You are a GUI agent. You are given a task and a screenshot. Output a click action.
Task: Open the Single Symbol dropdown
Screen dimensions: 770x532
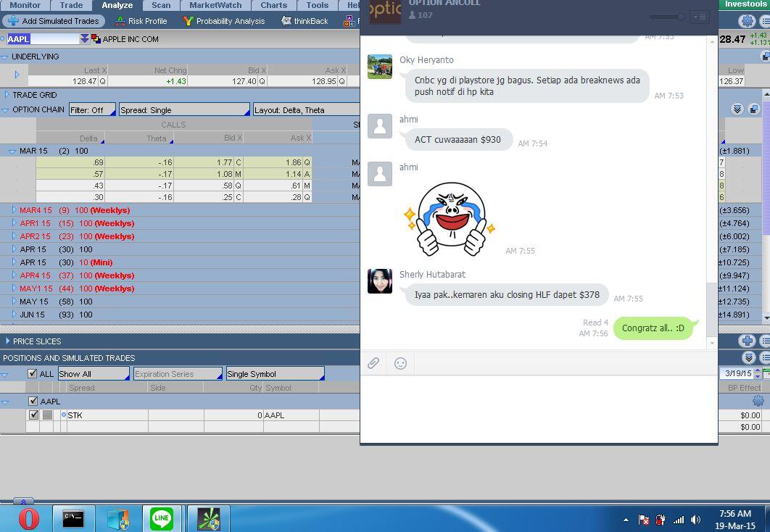pos(275,373)
